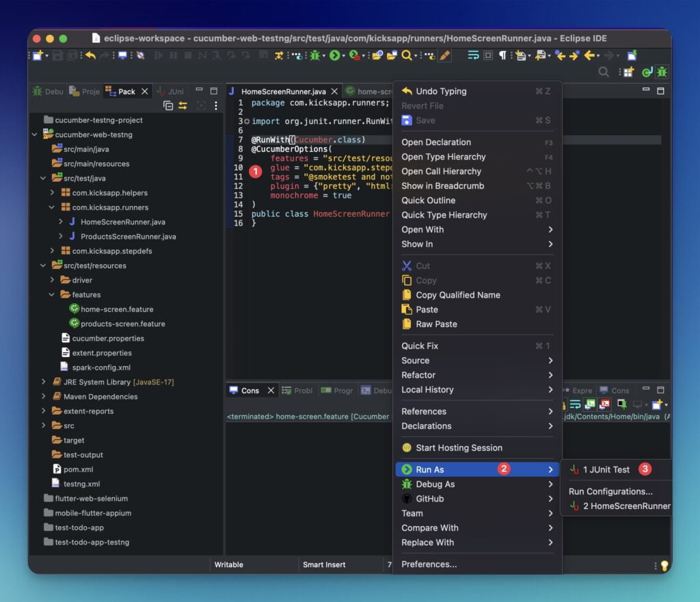Expand the com.kicksapp.stepdefs package

click(52, 251)
